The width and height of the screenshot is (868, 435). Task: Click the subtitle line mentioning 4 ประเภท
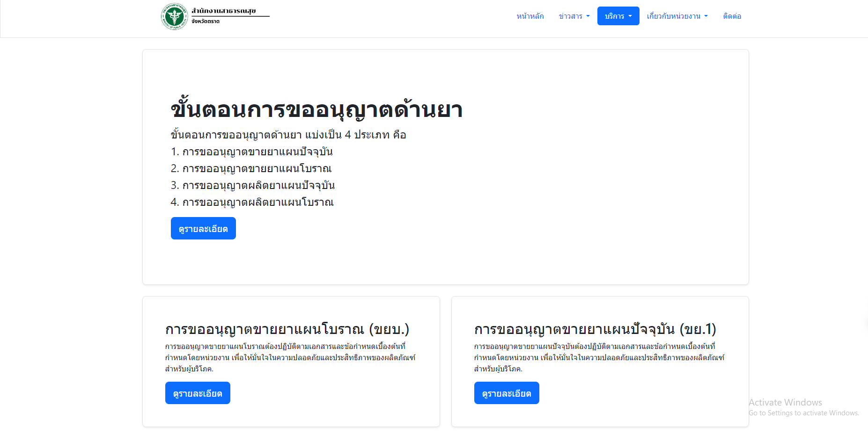point(288,135)
